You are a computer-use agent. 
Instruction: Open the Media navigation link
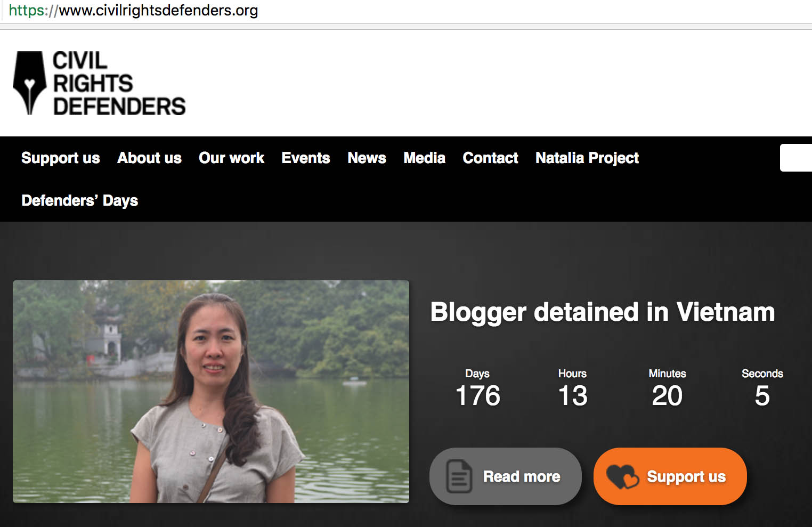tap(425, 158)
